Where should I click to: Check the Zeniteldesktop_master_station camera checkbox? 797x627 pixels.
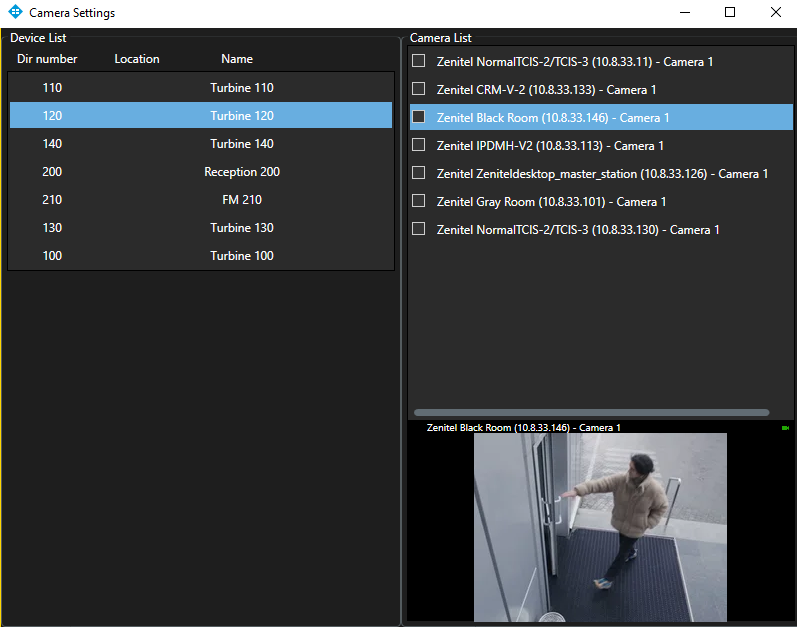419,173
